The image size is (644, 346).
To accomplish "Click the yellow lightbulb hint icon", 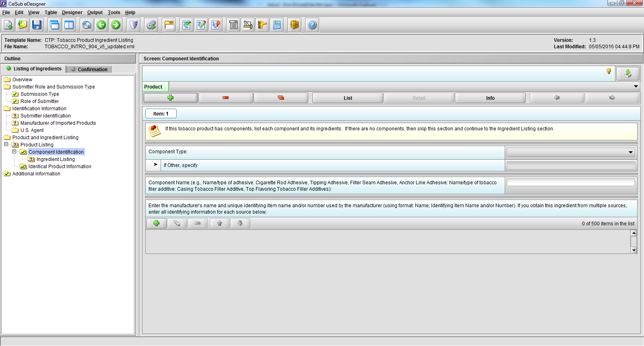I will click(609, 71).
